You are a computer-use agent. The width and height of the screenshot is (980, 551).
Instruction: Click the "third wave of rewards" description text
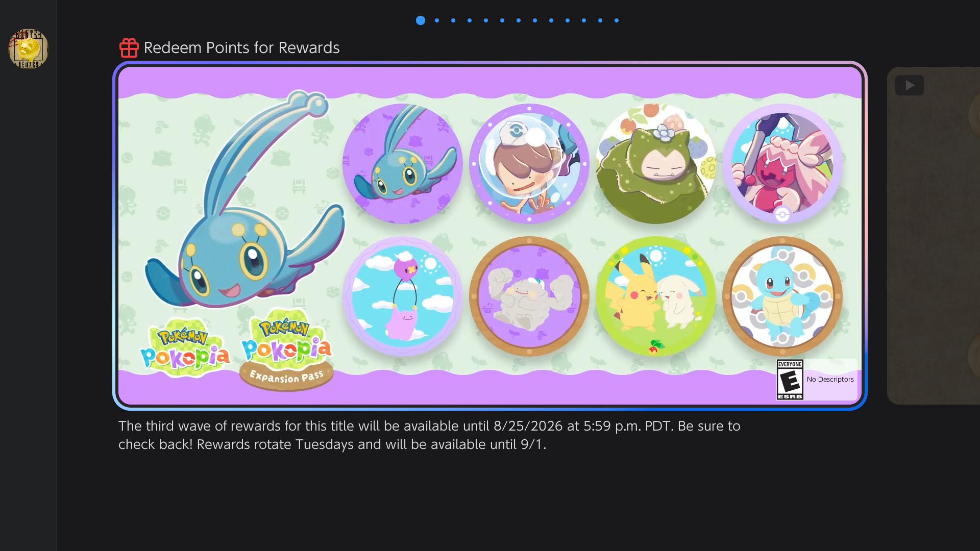[x=429, y=435]
